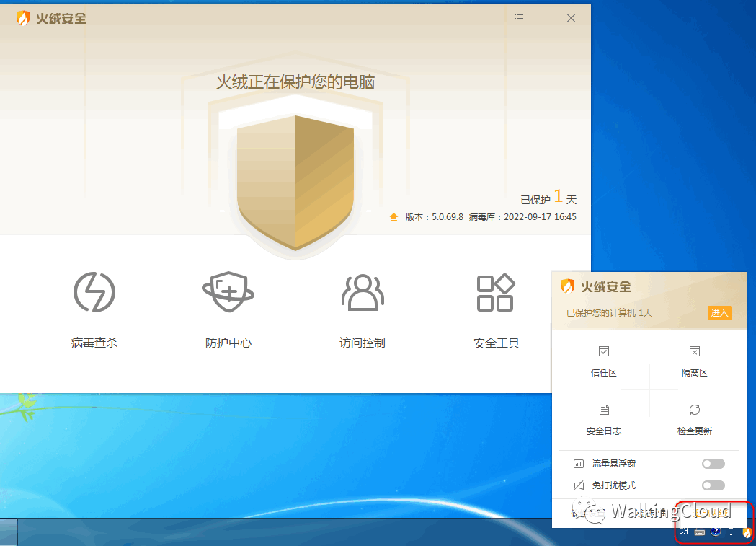Click the 已保护 1 天 counter in main window

pos(548,198)
